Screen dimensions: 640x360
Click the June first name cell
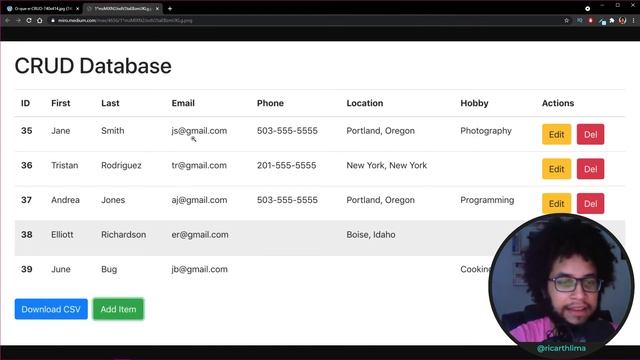61,269
